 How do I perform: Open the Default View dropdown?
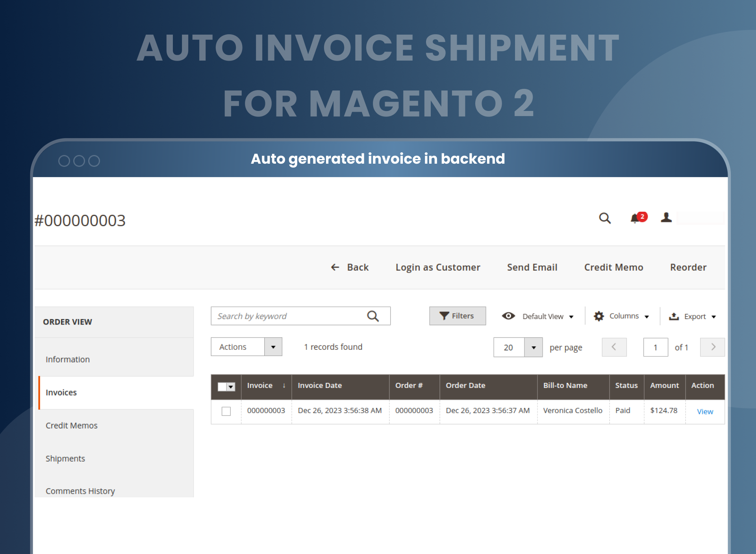548,316
